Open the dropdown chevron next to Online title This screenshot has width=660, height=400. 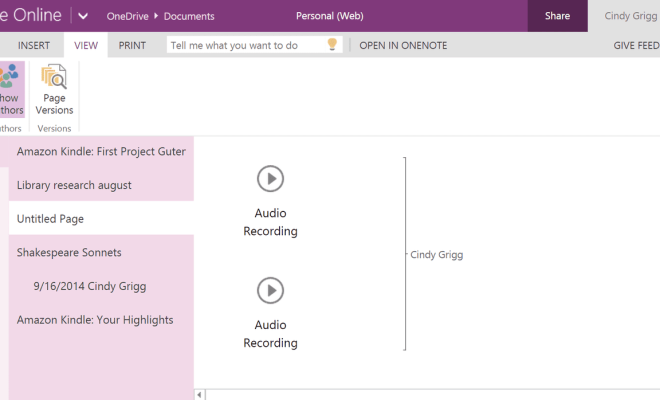point(83,16)
